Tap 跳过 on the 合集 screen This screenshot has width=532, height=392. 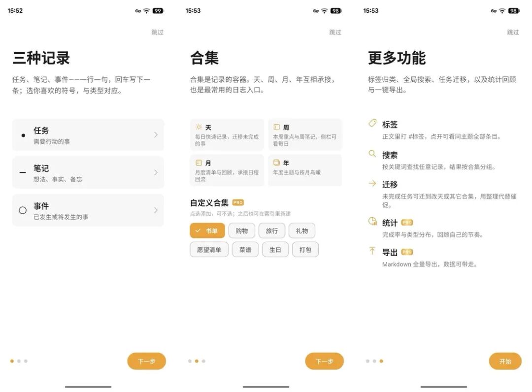[335, 32]
